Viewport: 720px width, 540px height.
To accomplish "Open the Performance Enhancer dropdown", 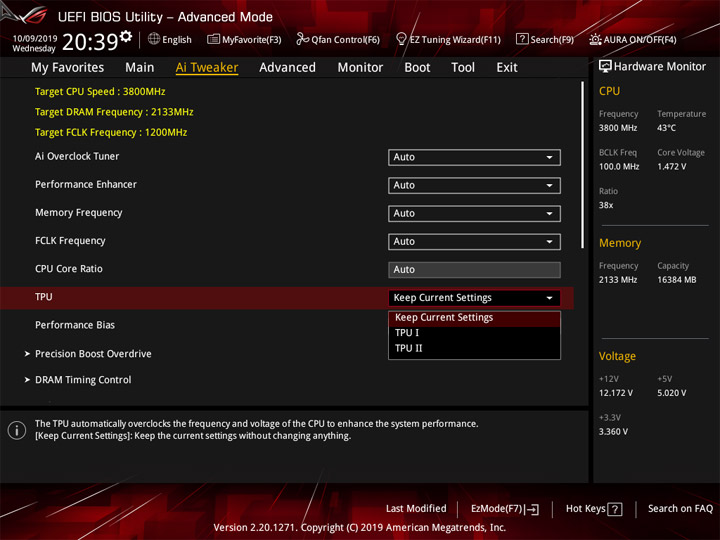I will pos(474,185).
